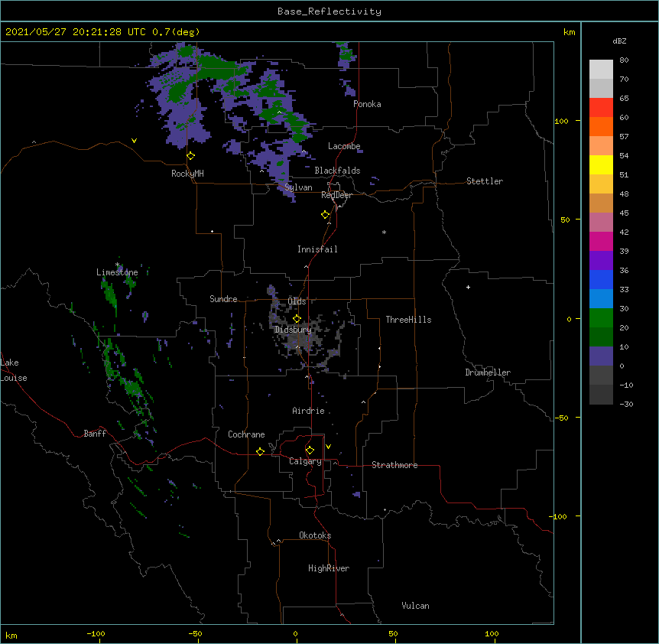Click the 80 value on the dBZ legend

[624, 60]
